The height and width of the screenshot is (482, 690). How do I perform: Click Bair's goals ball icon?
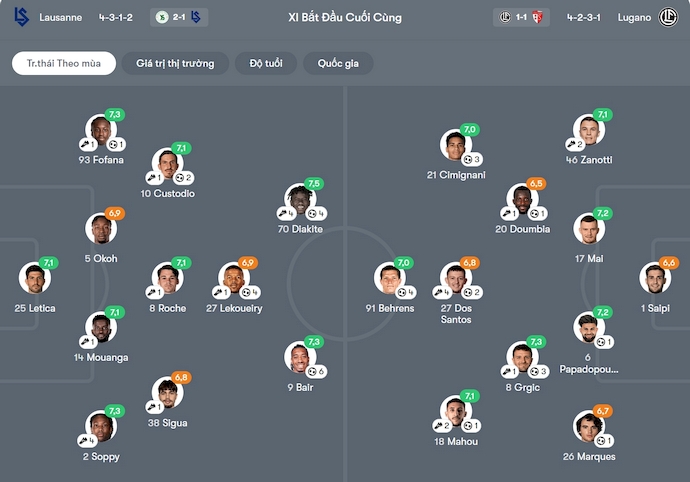click(313, 371)
